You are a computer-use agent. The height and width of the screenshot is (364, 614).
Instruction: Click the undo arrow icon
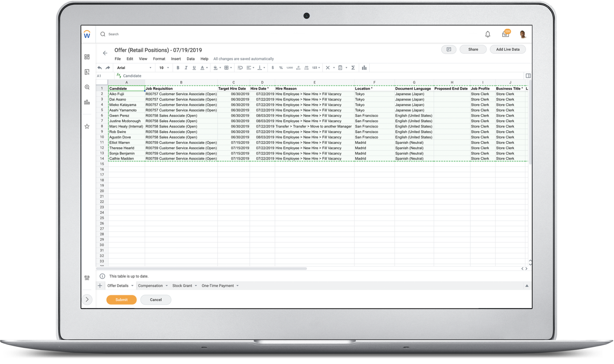pos(100,67)
